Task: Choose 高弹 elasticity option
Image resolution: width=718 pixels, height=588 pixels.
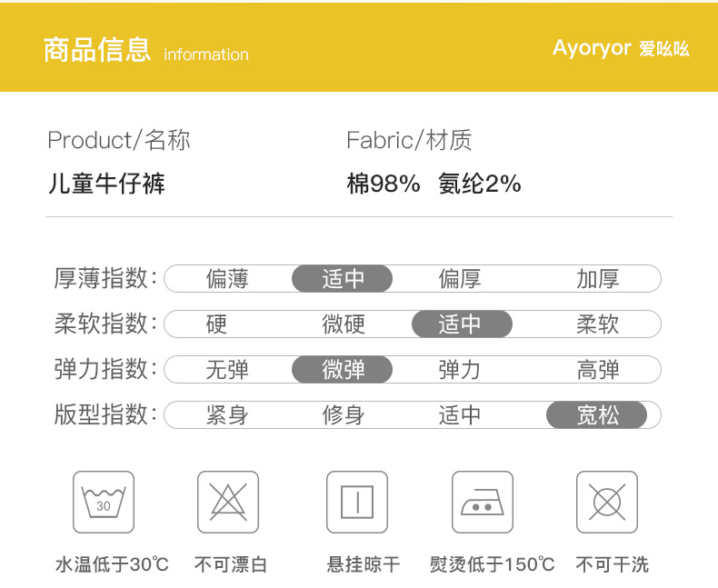Action: (x=597, y=370)
